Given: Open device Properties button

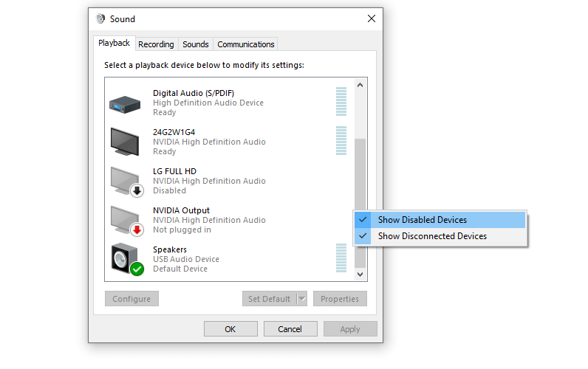Looking at the screenshot, I should click(x=340, y=299).
